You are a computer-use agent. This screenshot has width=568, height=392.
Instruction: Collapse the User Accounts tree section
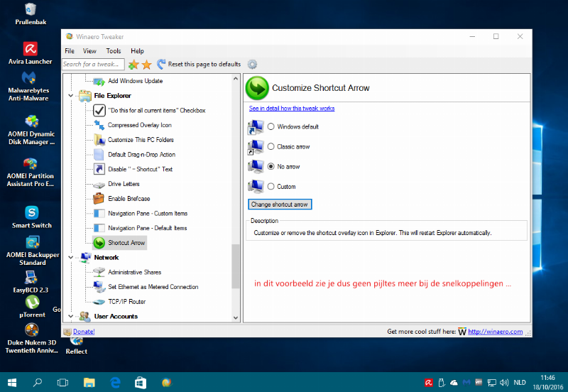[x=70, y=316]
